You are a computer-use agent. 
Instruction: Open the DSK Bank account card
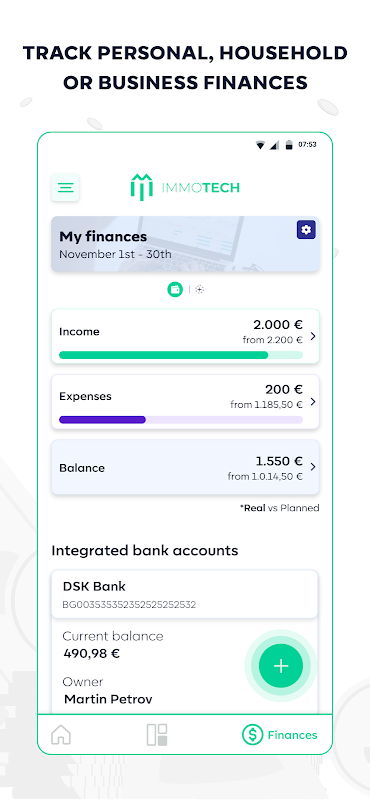coord(185,594)
